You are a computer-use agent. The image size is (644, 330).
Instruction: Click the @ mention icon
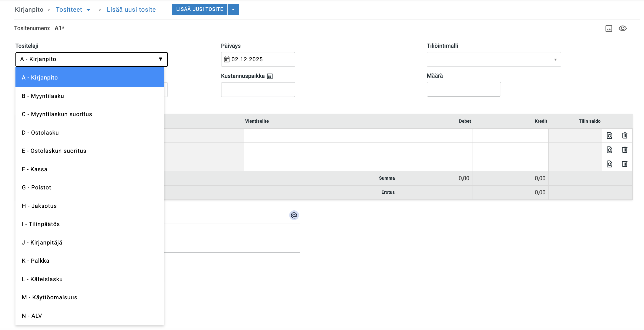tap(294, 215)
